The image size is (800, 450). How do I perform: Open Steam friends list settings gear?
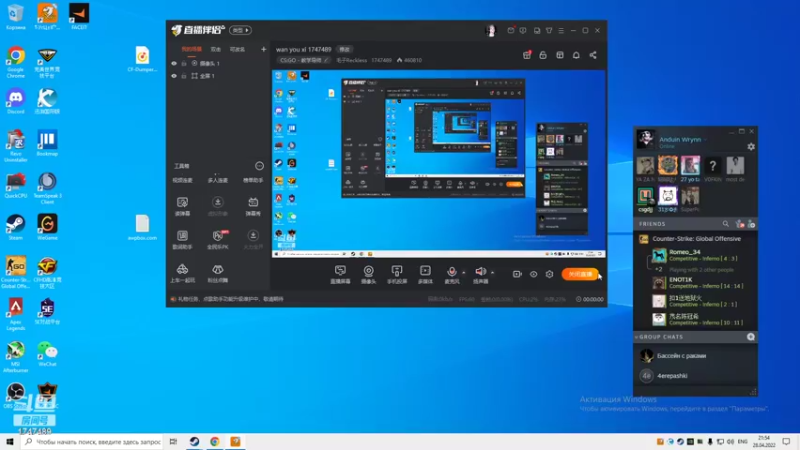click(x=751, y=147)
